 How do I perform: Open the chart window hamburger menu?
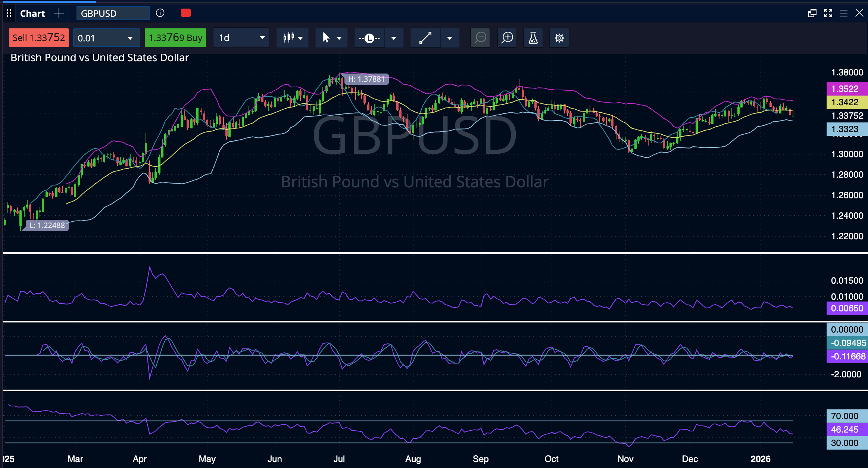[843, 13]
